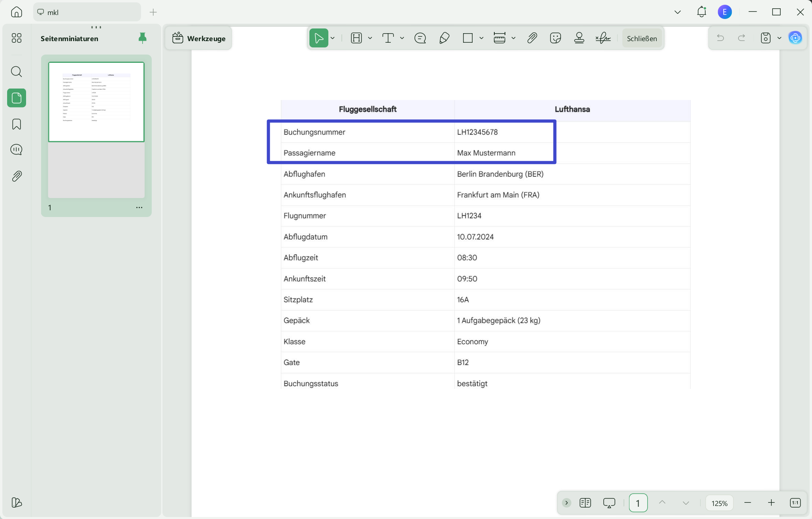Viewport: 812px width, 519px height.
Task: Click the page number field
Action: [638, 503]
